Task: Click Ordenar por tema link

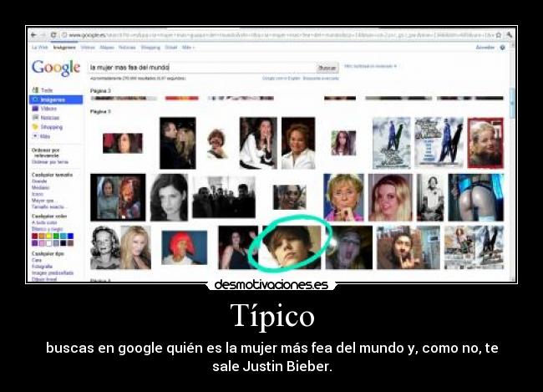Action: point(50,162)
